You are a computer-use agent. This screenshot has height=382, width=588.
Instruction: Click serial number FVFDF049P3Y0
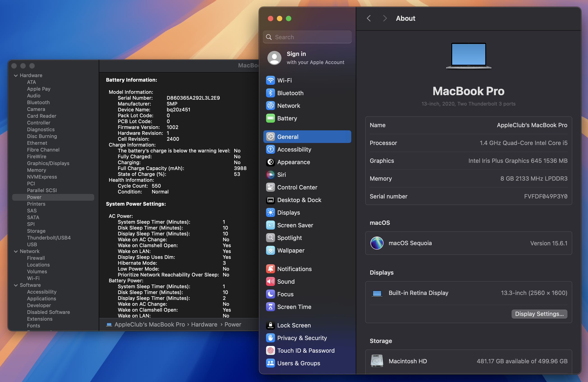tap(546, 196)
